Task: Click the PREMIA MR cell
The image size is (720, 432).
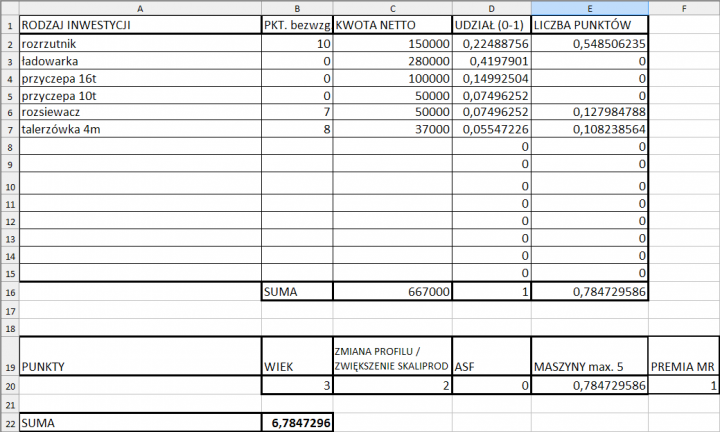Action: [684, 367]
